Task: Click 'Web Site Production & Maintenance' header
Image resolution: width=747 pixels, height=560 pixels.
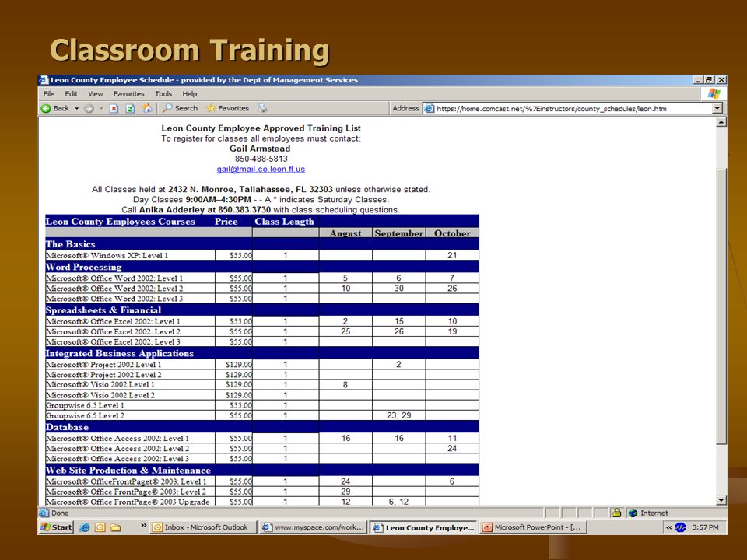Action: click(128, 470)
